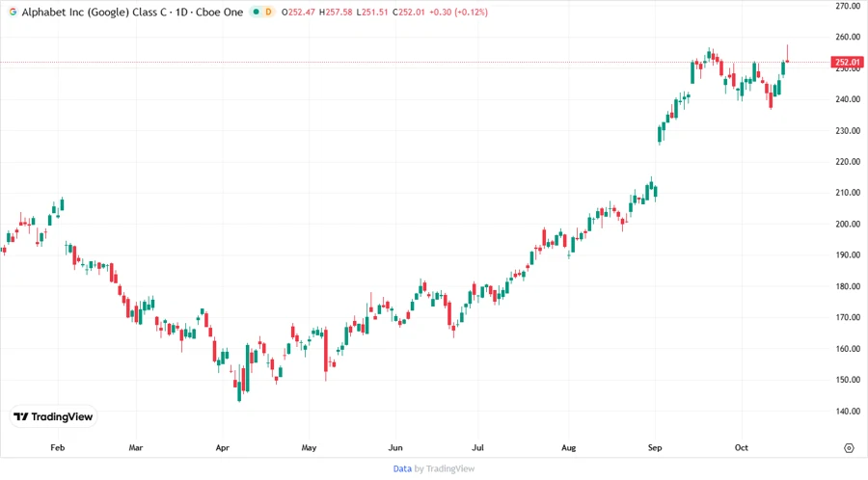Click the 170.00 price axis label
The width and height of the screenshot is (868, 480).
pos(848,317)
